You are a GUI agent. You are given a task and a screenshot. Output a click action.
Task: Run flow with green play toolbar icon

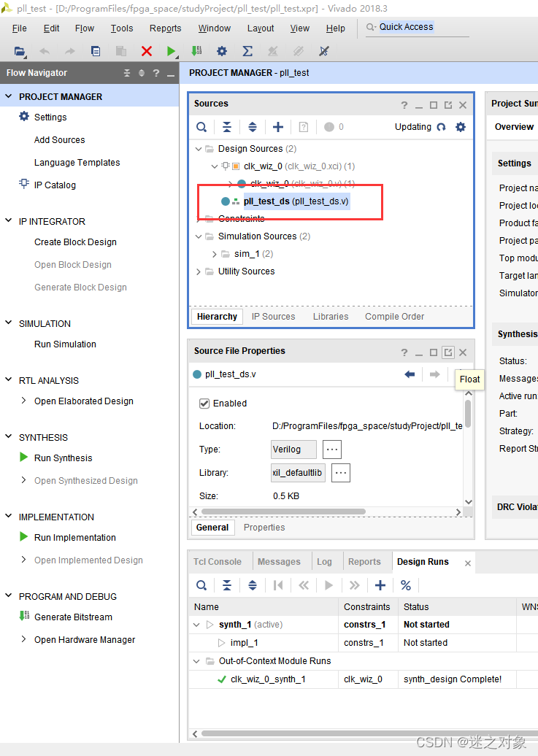[171, 51]
